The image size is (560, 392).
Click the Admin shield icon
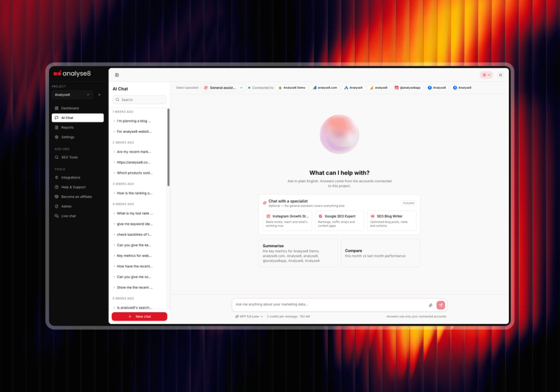(x=57, y=206)
